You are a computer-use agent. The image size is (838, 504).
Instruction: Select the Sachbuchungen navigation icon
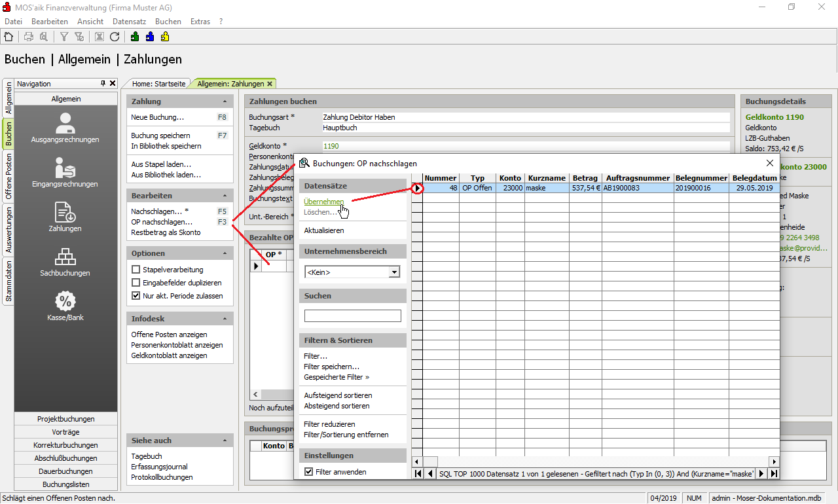(65, 262)
